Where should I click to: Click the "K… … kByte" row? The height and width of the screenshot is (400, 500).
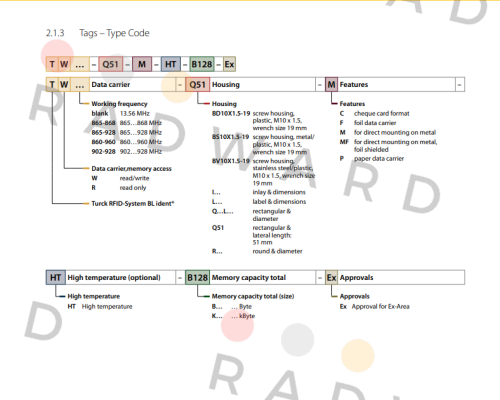(x=233, y=316)
